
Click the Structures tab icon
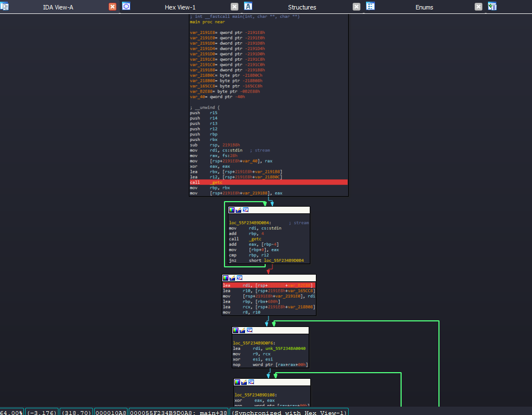248,6
